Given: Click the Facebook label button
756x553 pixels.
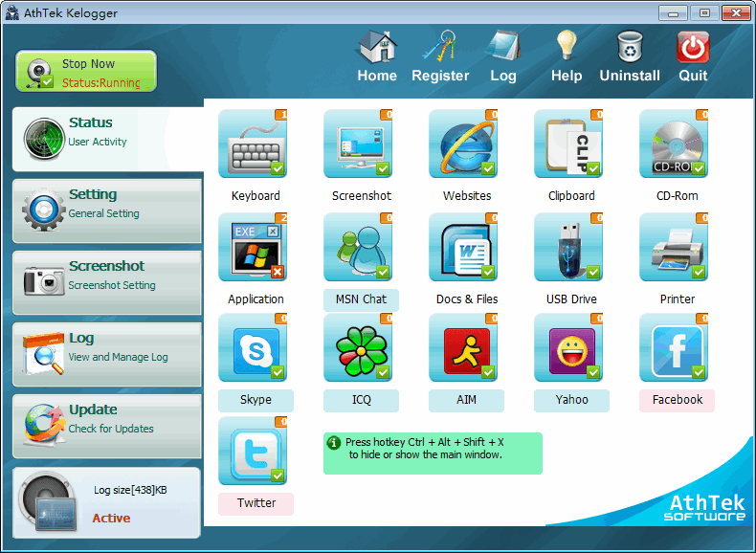Looking at the screenshot, I should coord(677,400).
